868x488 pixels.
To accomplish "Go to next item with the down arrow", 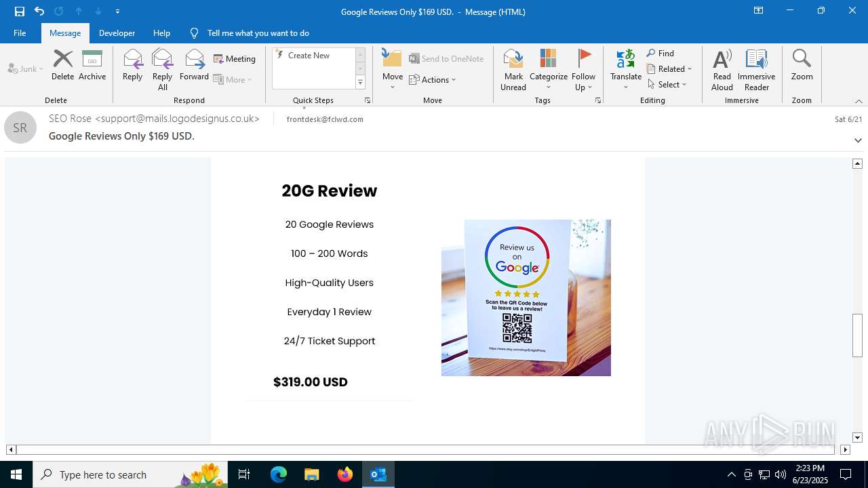I will (98, 12).
